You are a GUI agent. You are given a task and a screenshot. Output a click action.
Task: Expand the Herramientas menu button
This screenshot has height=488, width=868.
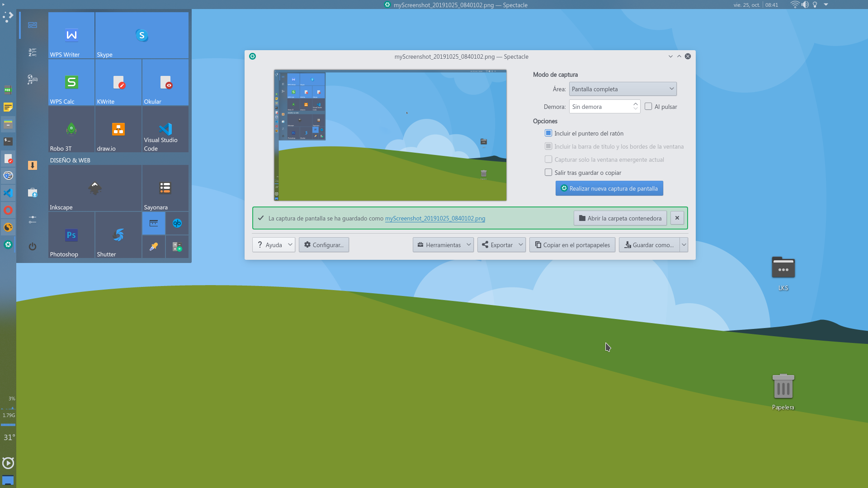point(443,244)
